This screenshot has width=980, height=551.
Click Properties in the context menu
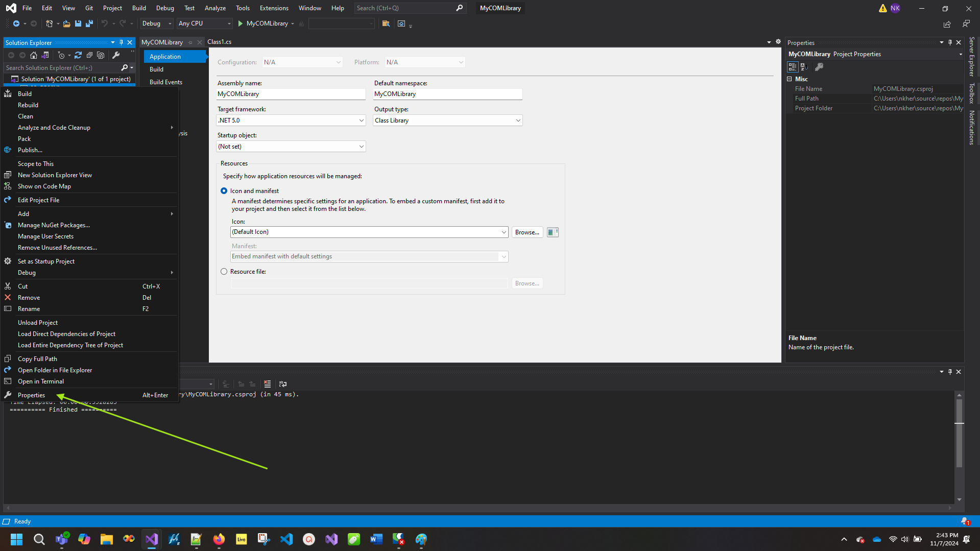pyautogui.click(x=89, y=395)
